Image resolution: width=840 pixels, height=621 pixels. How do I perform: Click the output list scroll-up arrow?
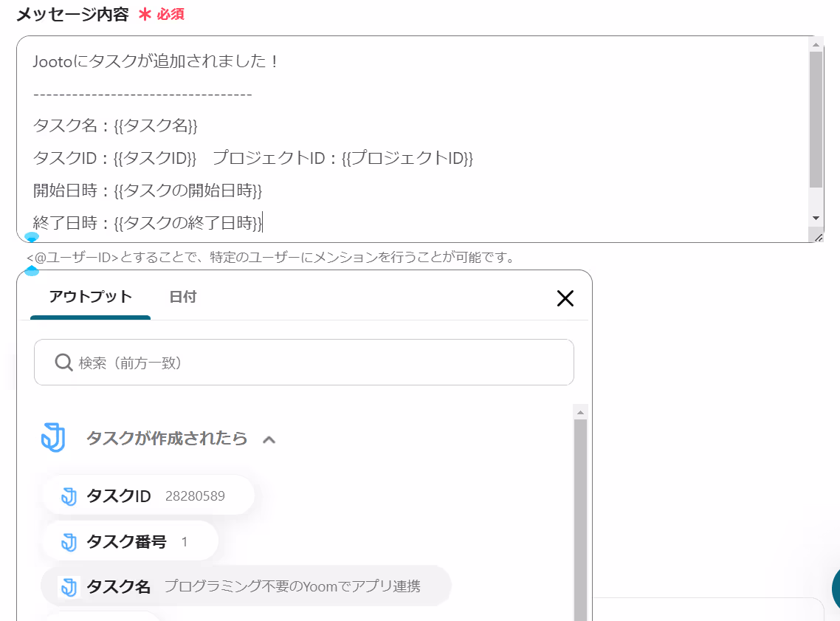click(580, 412)
